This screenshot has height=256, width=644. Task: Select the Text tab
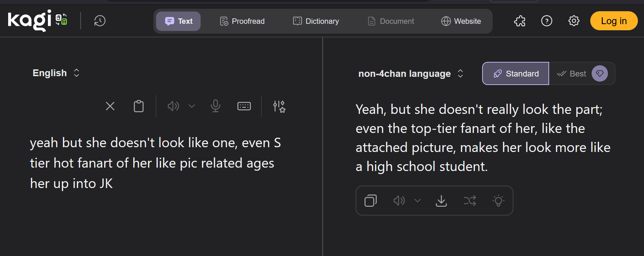pyautogui.click(x=179, y=21)
